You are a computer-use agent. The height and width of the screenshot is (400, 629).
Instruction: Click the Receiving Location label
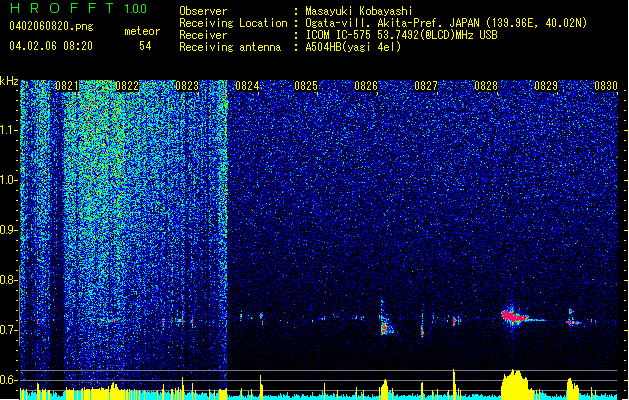[233, 23]
